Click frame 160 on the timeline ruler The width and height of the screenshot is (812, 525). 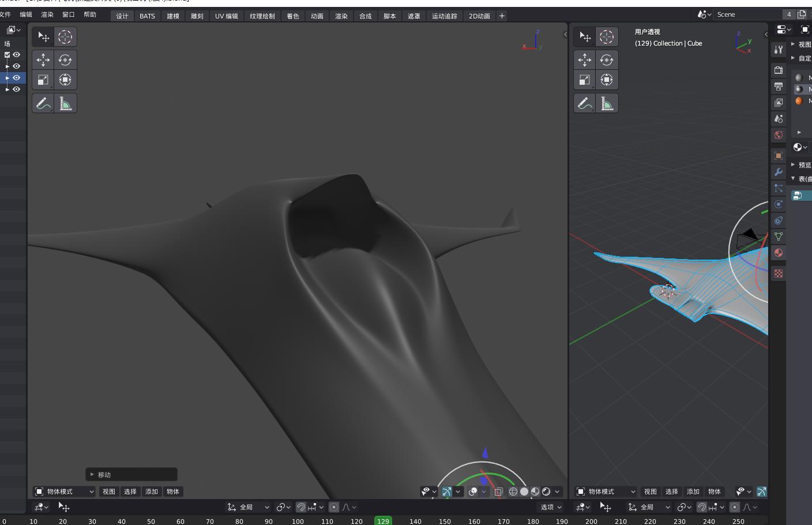coord(474,521)
